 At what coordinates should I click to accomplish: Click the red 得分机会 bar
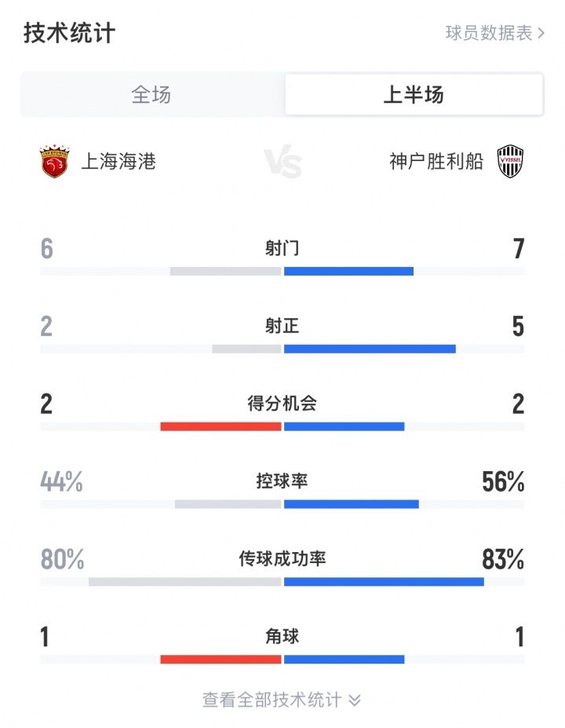pos(221,426)
